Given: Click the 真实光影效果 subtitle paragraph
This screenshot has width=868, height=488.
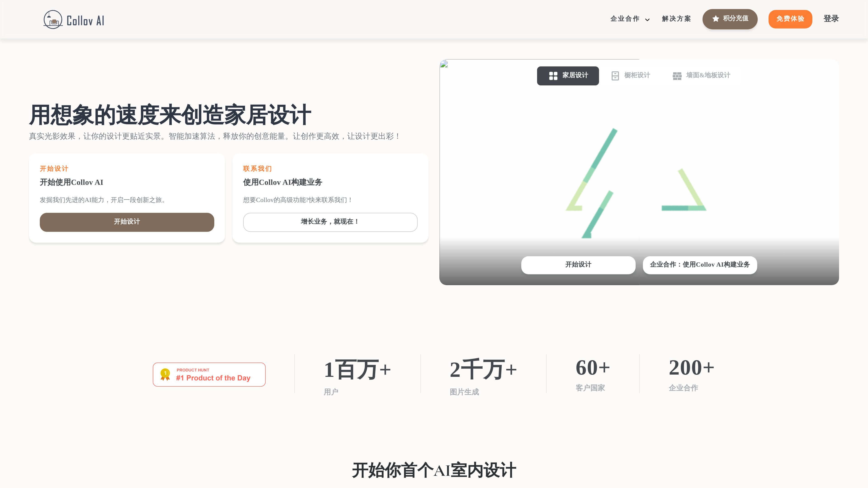Looking at the screenshot, I should tap(215, 136).
